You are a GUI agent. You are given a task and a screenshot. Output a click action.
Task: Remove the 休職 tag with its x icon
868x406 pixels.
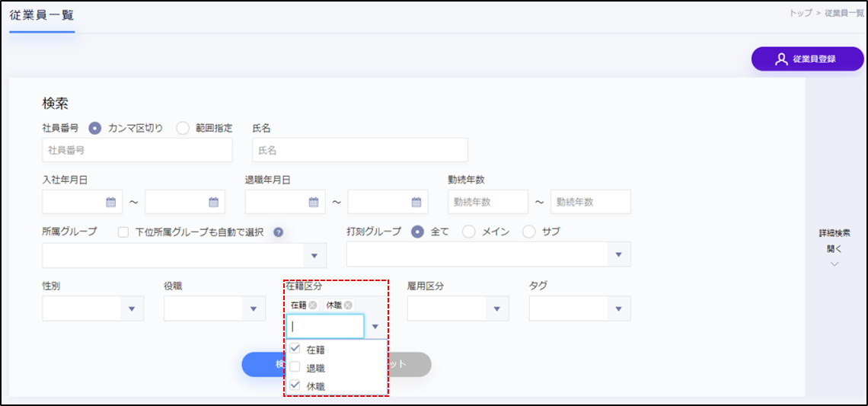(348, 305)
